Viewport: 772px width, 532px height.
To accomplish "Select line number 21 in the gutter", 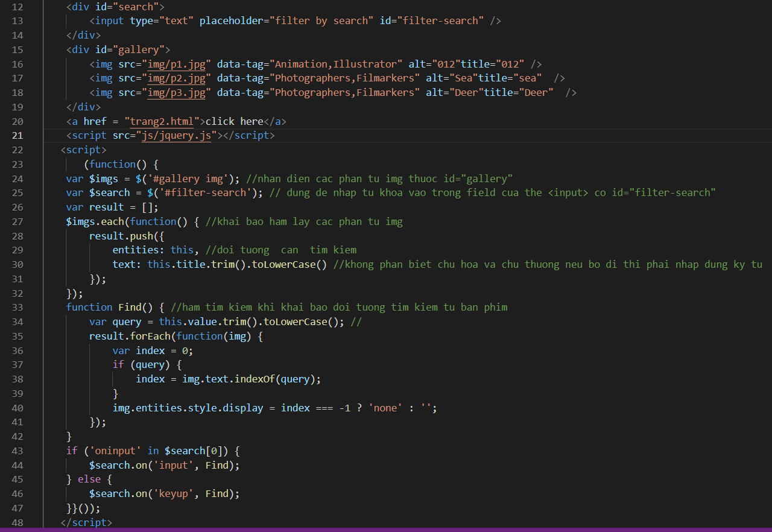I will click(x=17, y=135).
